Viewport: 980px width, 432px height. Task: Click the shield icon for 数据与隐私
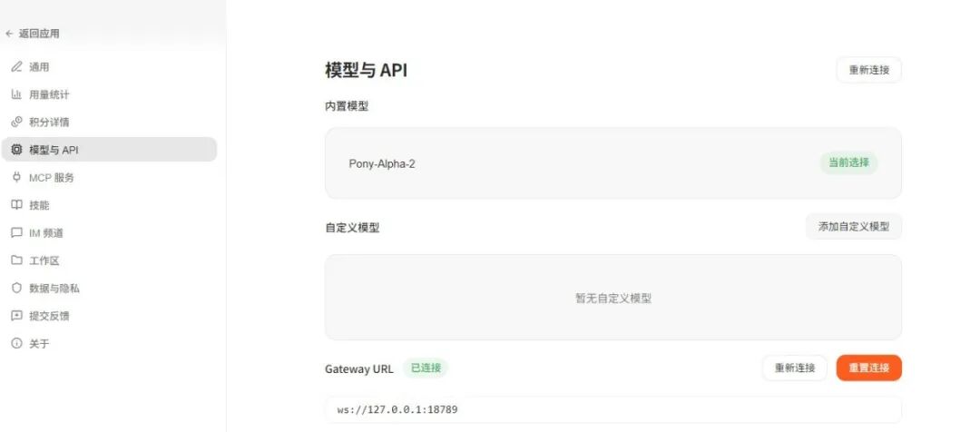point(16,288)
